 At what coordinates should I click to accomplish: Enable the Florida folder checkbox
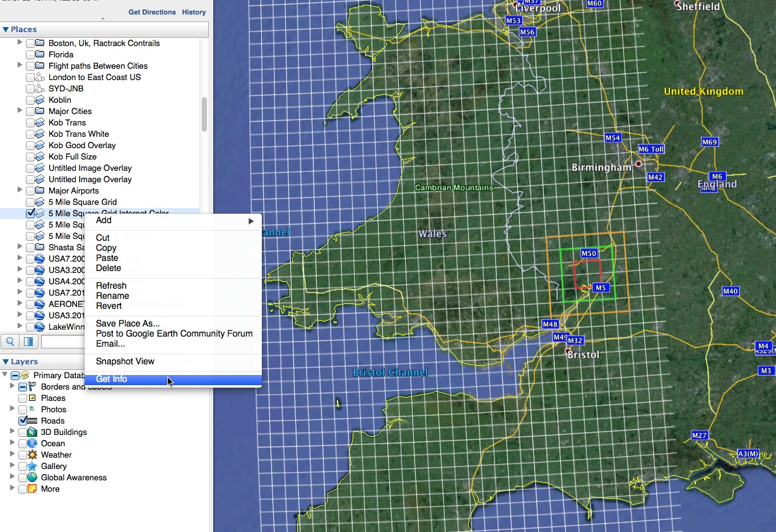point(30,54)
